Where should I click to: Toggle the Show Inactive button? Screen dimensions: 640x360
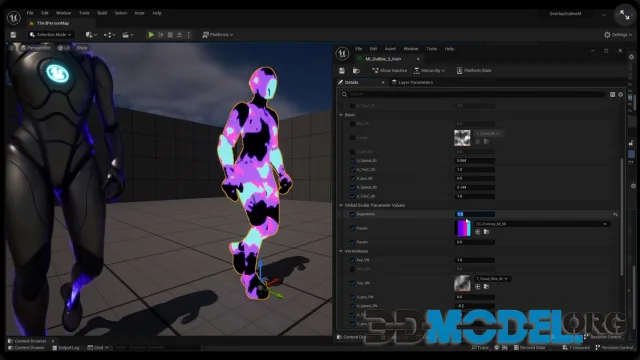coord(389,71)
